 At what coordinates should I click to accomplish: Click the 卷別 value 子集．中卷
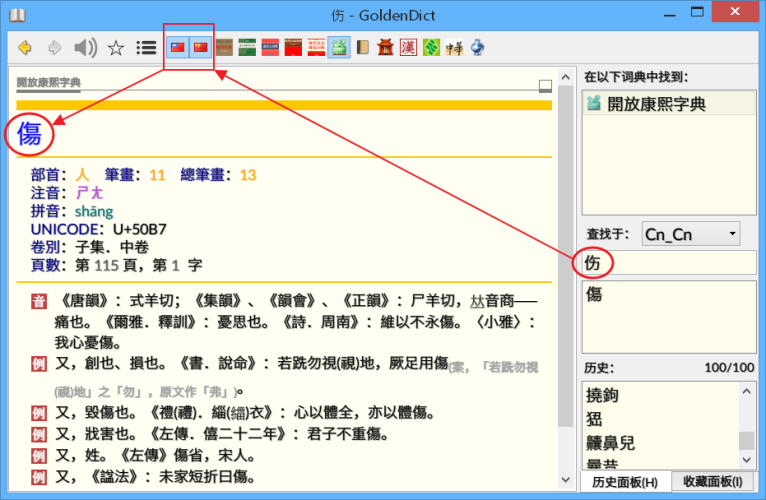(x=112, y=247)
